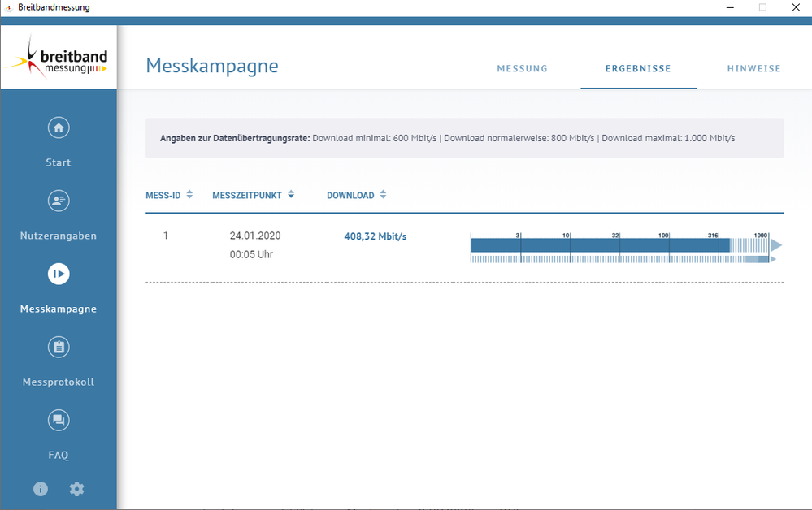Open the settings gear icon
812x510 pixels.
click(76, 489)
